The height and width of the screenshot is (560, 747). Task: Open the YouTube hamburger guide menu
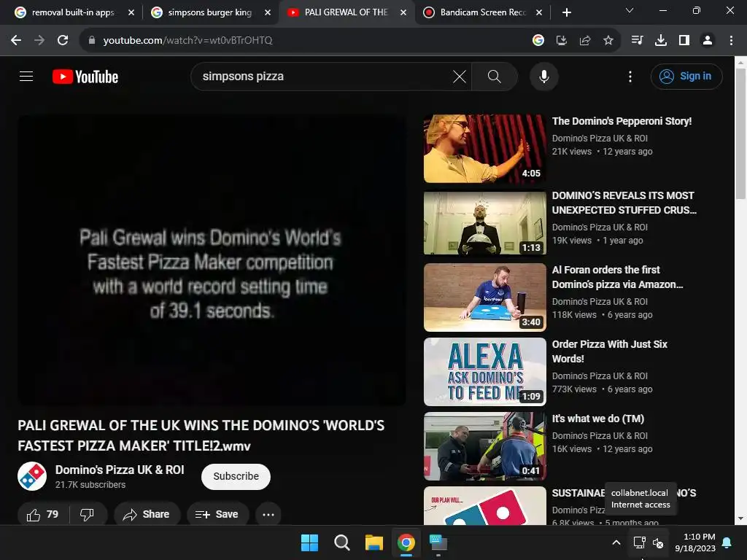(26, 76)
